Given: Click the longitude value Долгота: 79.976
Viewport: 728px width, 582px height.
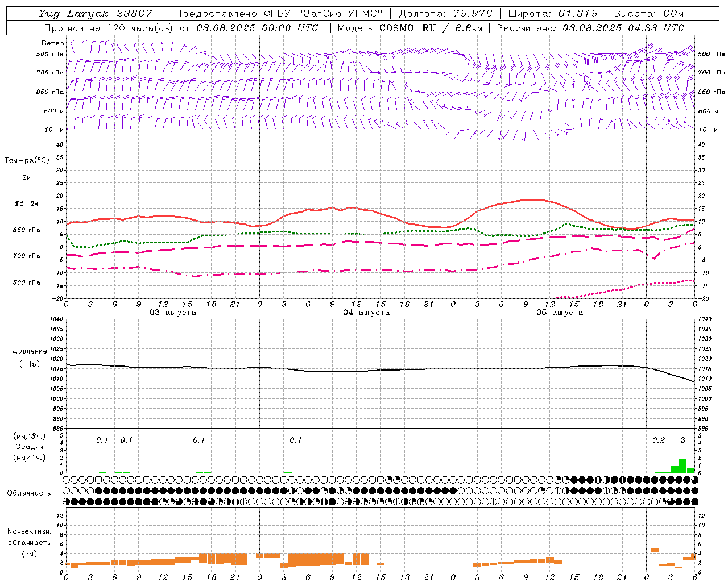Looking at the screenshot, I should tap(446, 14).
